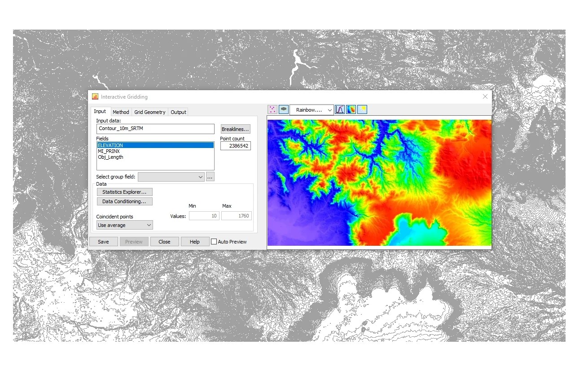This screenshot has height=370, width=588.
Task: Open the Coincident points dropdown
Action: (x=148, y=225)
